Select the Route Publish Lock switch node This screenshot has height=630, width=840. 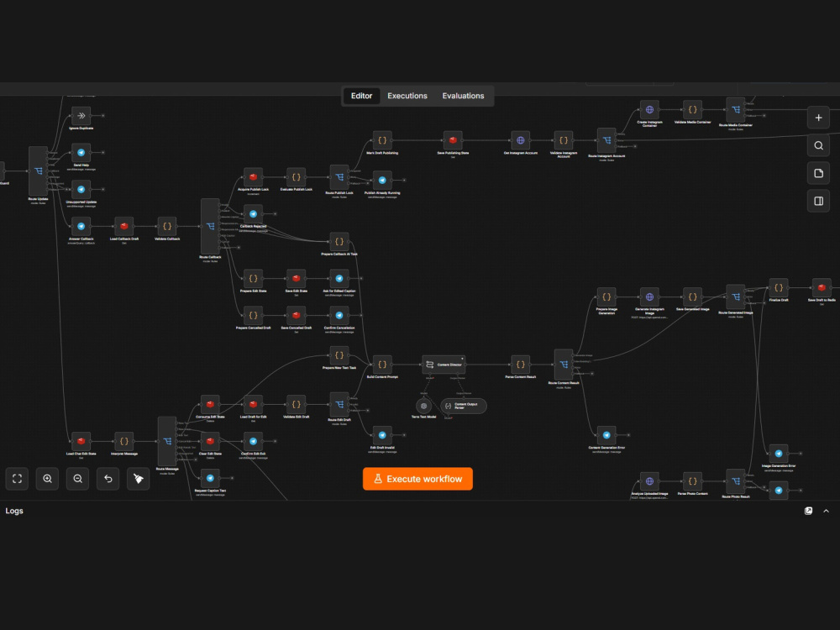tap(339, 177)
